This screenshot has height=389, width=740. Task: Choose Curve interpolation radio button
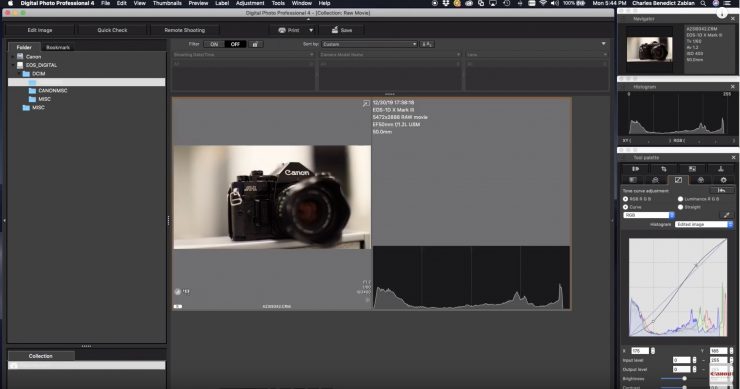click(x=625, y=207)
